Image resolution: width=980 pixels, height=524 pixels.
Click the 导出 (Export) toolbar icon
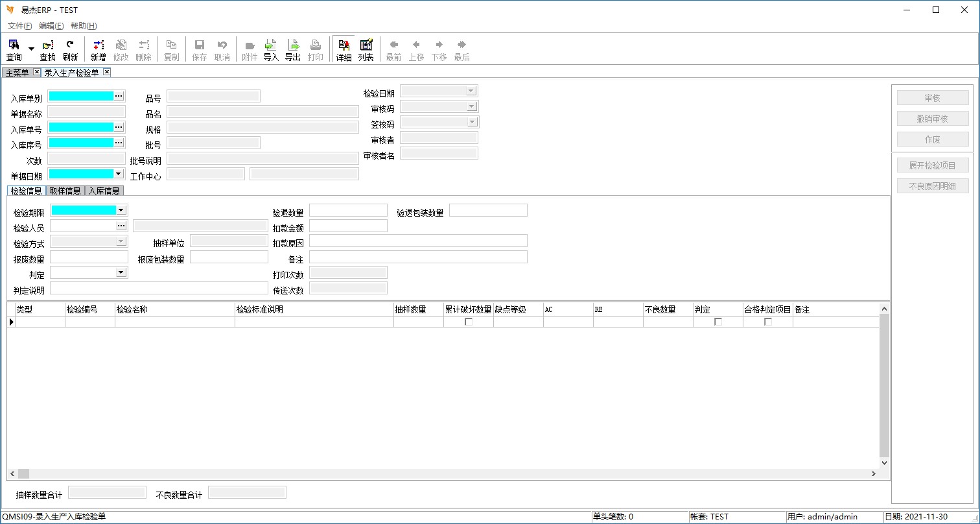293,49
